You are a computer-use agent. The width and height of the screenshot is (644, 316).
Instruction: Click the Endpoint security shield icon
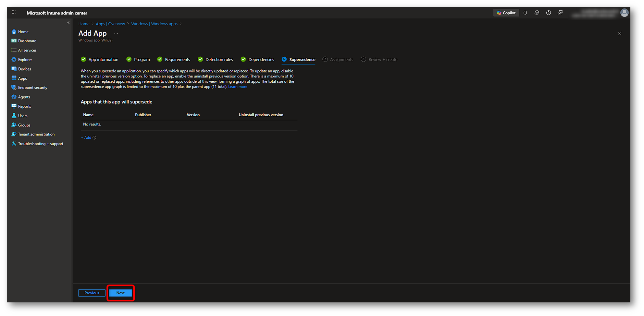coord(14,88)
